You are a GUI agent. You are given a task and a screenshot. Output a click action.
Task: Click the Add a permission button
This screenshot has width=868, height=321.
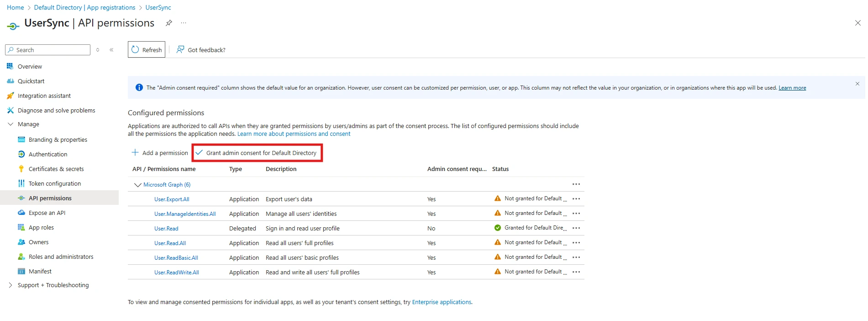160,153
